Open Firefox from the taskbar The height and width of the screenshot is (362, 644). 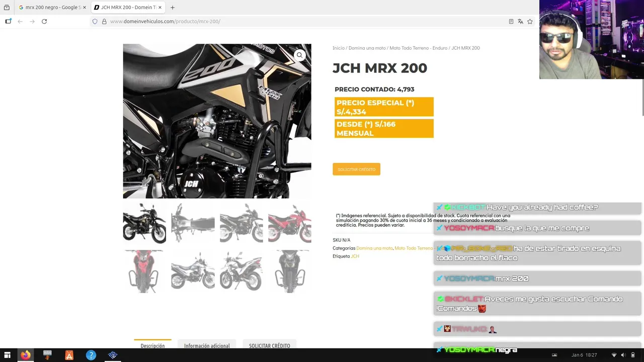coord(25,355)
